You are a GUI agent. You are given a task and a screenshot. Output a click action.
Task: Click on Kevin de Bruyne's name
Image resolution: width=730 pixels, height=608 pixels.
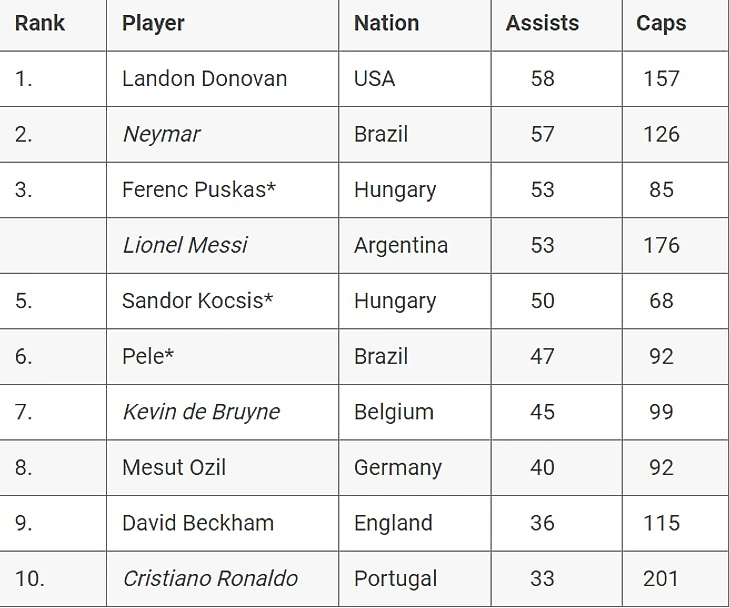pos(201,412)
